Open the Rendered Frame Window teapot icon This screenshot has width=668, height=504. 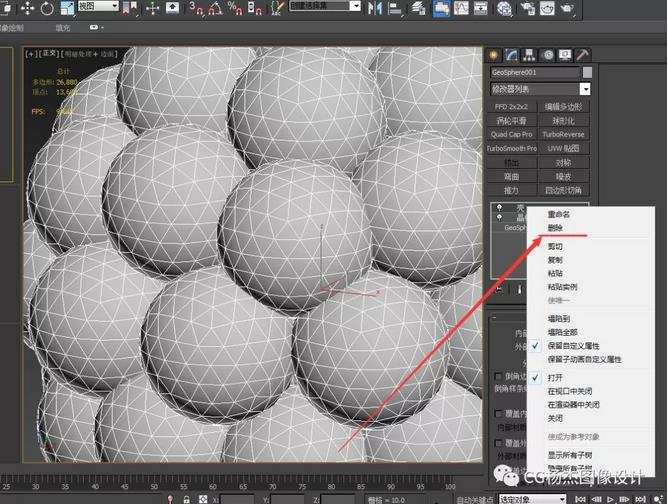coord(547,8)
